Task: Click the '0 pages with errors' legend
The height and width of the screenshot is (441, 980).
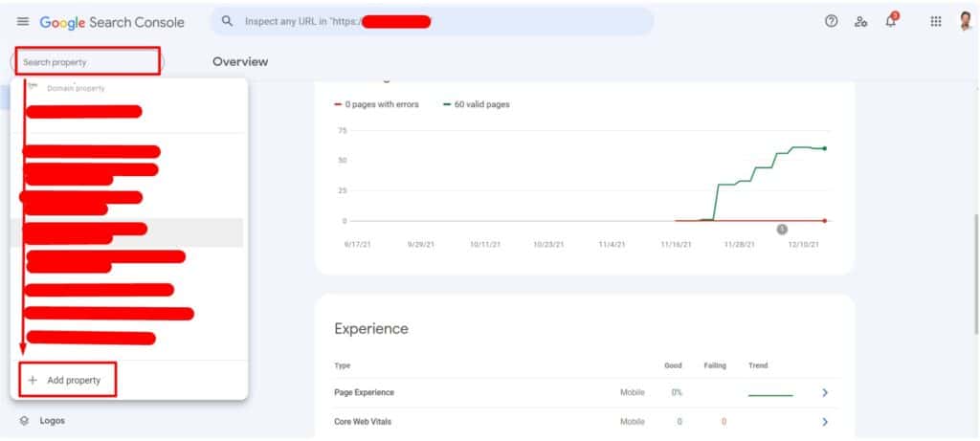Action: 377,104
